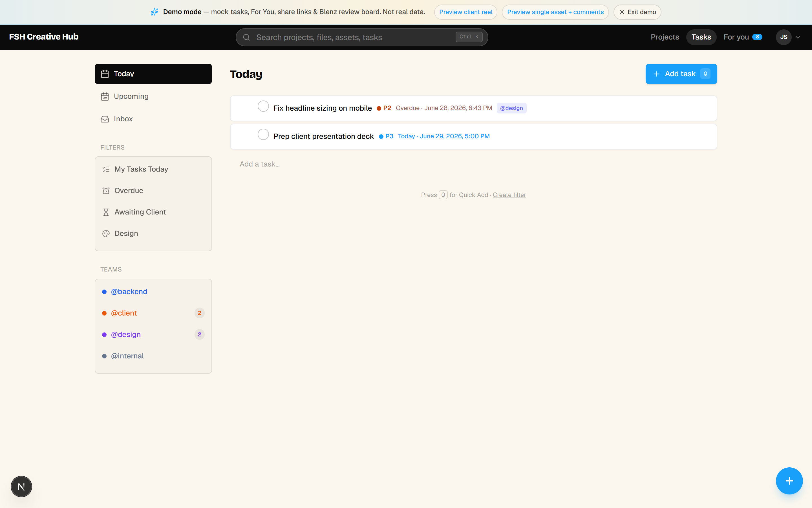
Task: Click Preview single asset + comments
Action: [x=555, y=12]
